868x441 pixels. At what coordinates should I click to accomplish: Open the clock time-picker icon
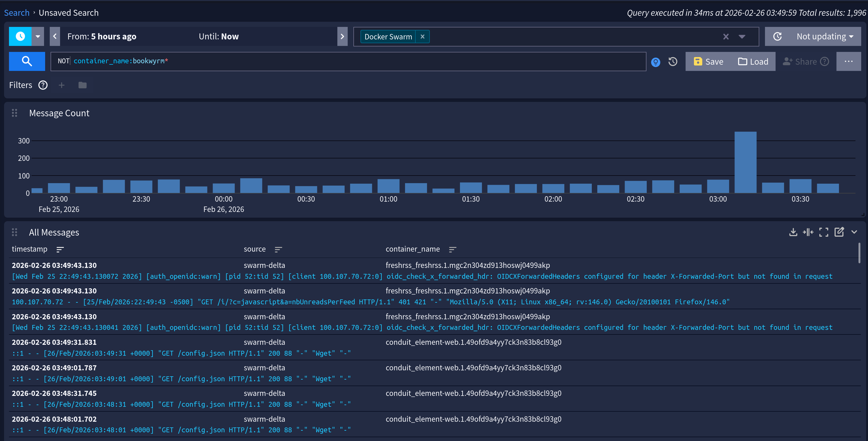point(20,36)
